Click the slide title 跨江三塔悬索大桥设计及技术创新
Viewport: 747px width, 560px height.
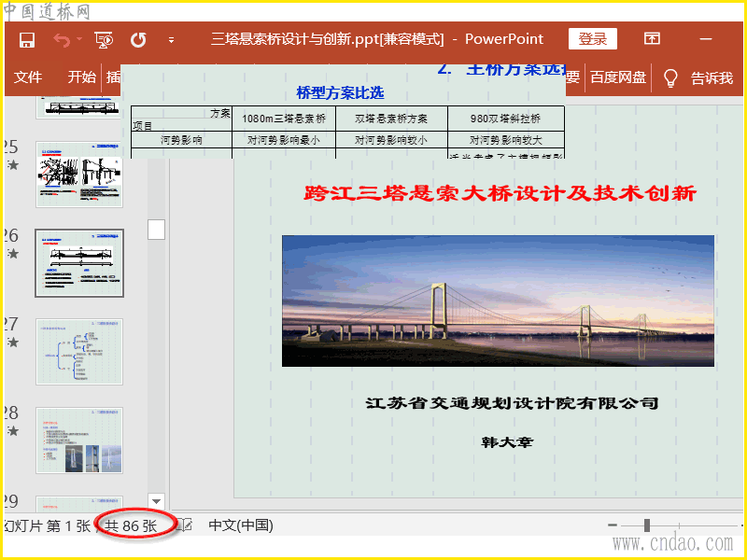point(500,193)
